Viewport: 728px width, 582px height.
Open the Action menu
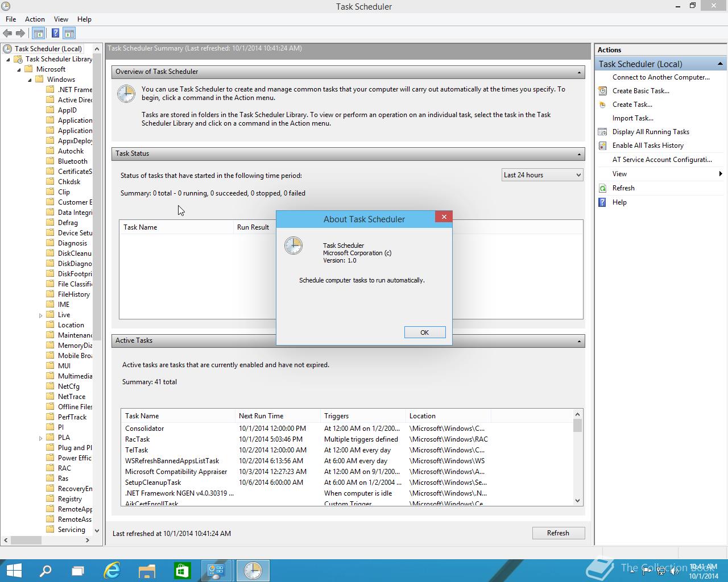click(35, 19)
